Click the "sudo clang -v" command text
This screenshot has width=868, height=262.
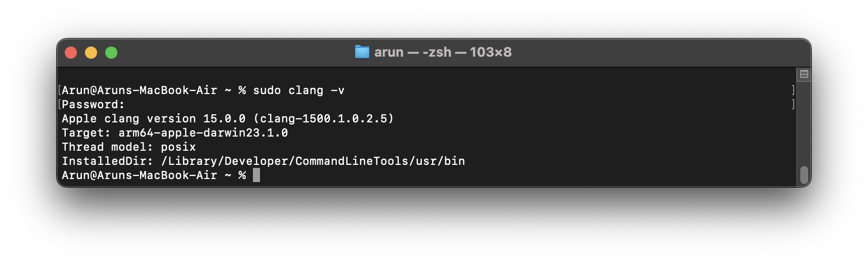tap(298, 91)
